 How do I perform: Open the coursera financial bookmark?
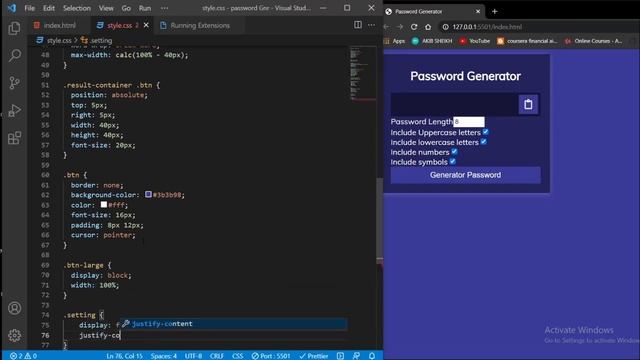[x=527, y=41]
